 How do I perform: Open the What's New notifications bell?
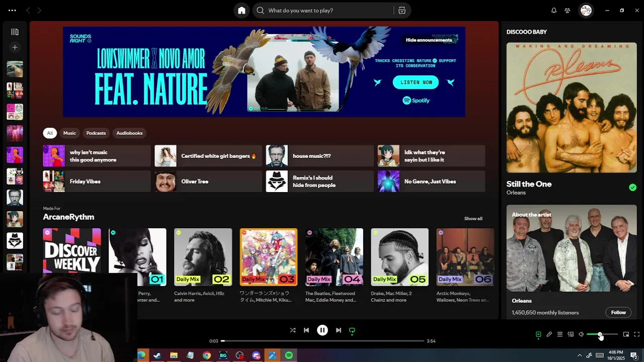coord(554,11)
